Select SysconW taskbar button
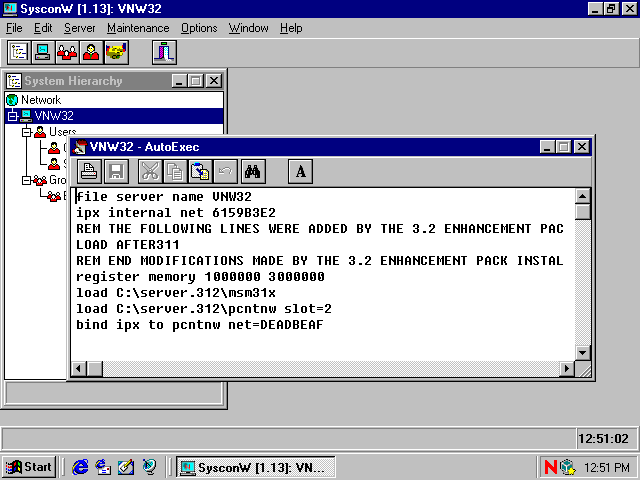The height and width of the screenshot is (480, 640). (256, 467)
